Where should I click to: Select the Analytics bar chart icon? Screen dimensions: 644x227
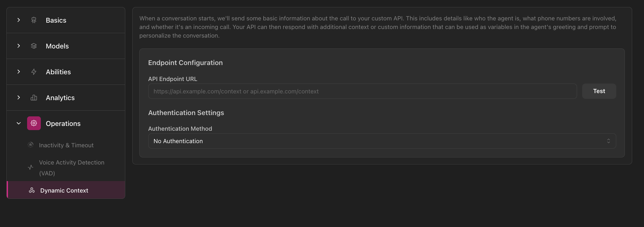34,98
